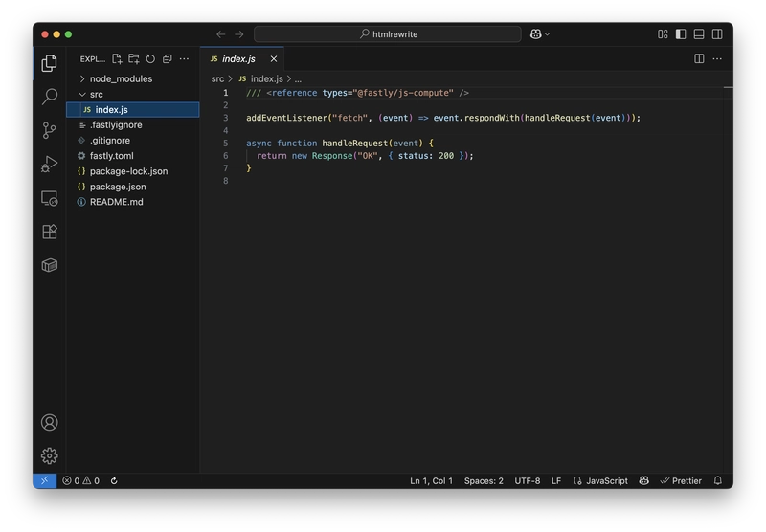Select the index.js editor tab
The image size is (766, 532).
pyautogui.click(x=237, y=59)
